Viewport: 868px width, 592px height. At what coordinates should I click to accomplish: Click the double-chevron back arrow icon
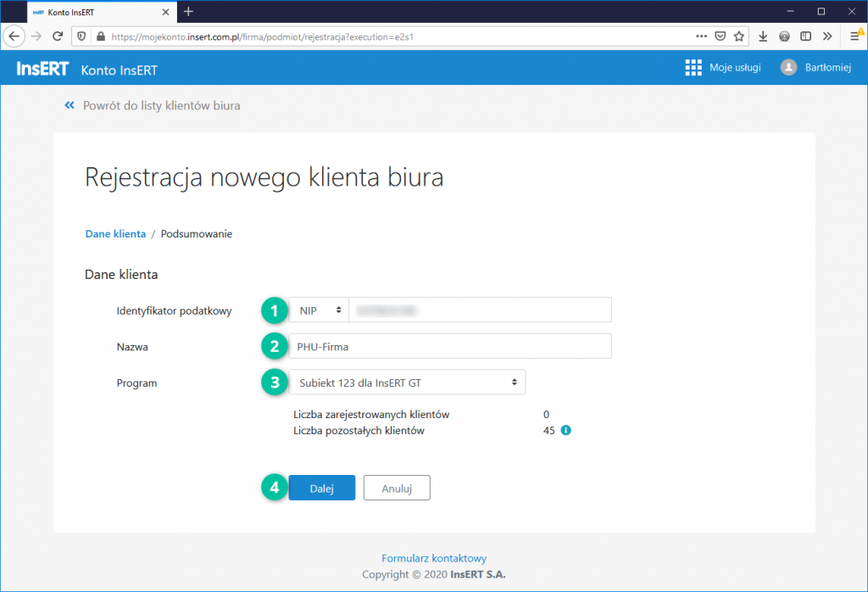tap(70, 105)
